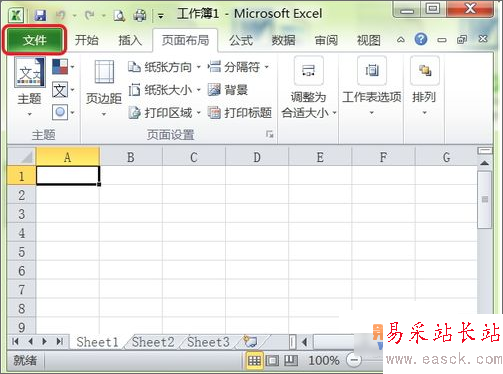Click the vertical split box above scrollbar
The height and width of the screenshot is (374, 503).
[x=485, y=151]
